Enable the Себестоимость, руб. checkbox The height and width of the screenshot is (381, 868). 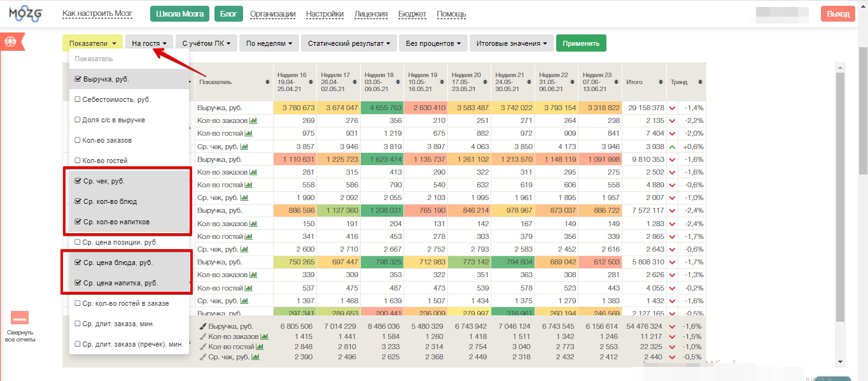[78, 99]
